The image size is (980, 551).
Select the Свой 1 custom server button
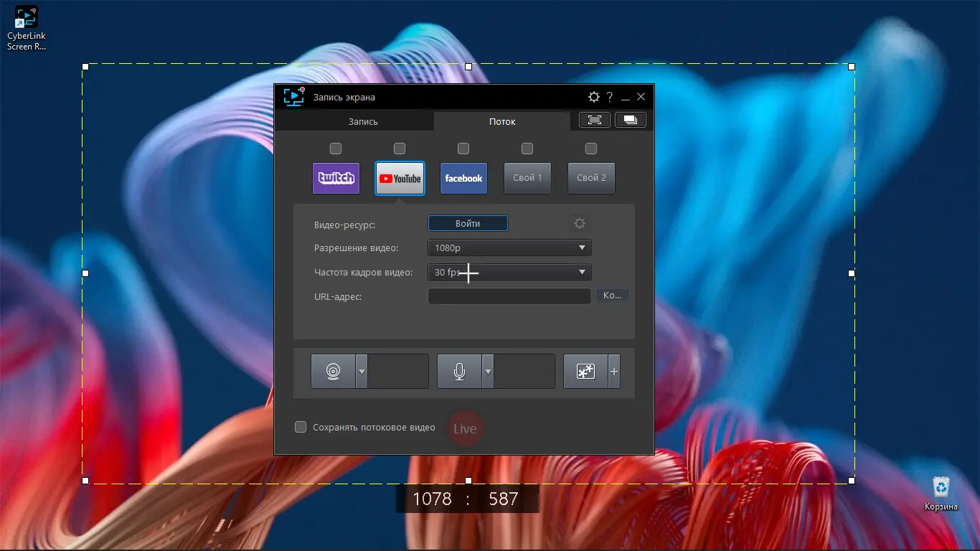coord(527,178)
